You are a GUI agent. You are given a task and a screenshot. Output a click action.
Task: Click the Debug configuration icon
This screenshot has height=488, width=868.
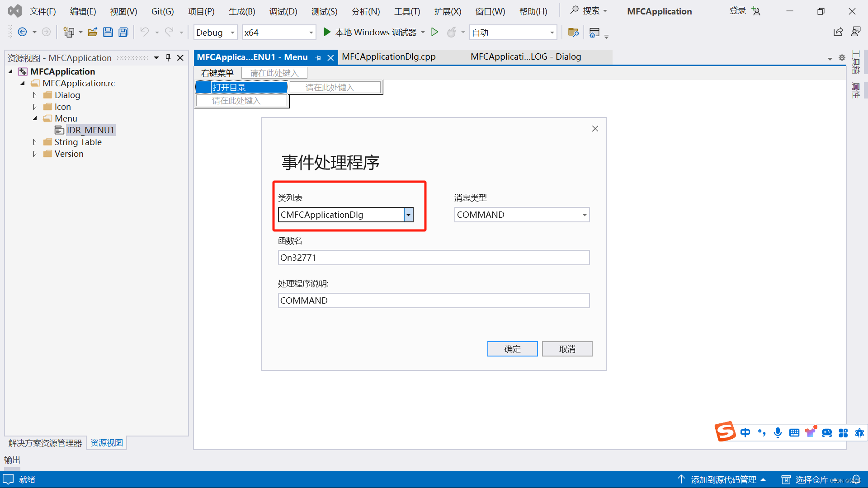pyautogui.click(x=215, y=32)
